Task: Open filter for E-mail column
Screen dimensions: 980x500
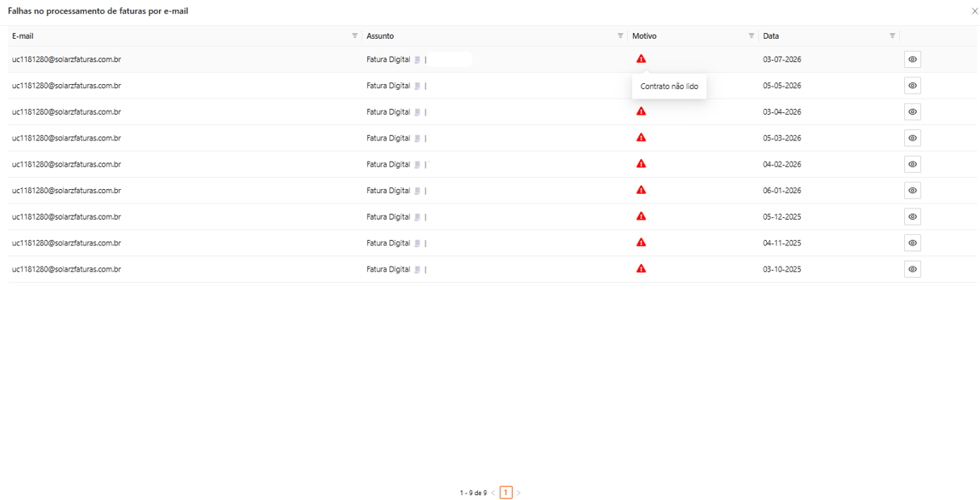Action: 354,36
